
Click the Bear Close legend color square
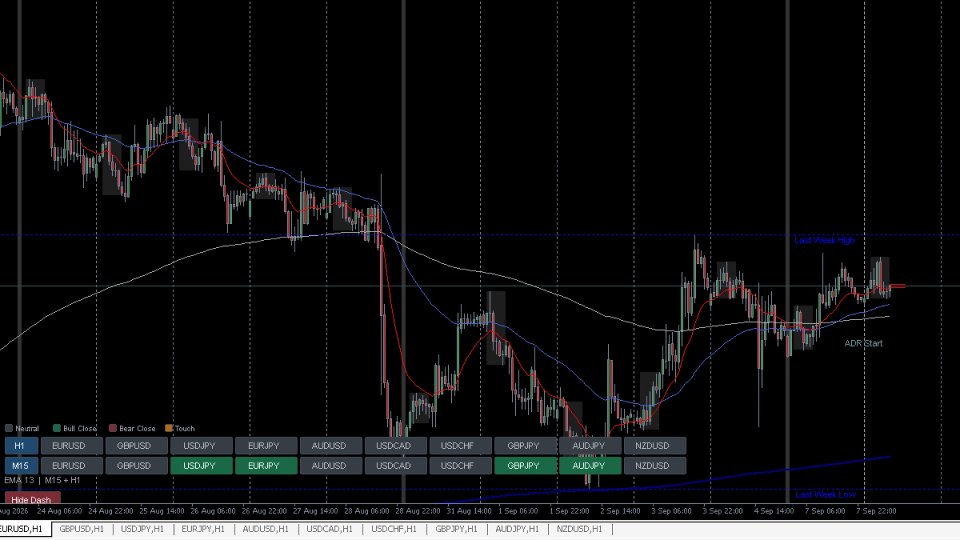click(113, 428)
